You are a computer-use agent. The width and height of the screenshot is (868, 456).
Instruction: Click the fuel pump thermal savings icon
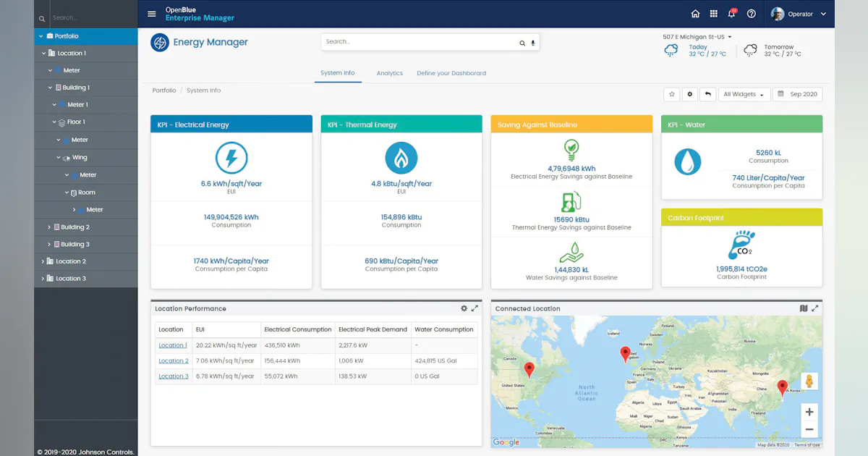click(571, 202)
